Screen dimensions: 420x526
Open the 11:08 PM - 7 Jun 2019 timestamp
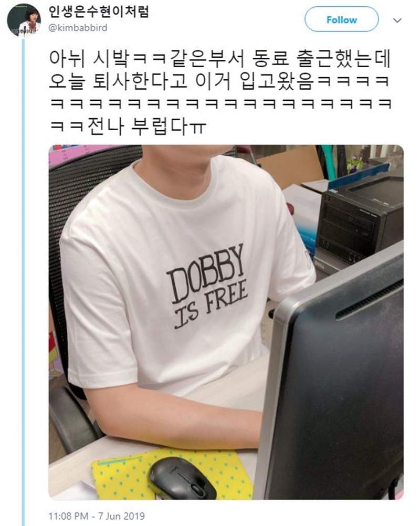tap(97, 516)
